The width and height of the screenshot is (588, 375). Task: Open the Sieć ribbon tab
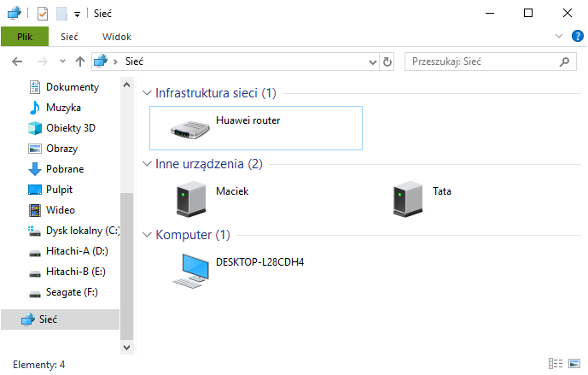pos(69,37)
